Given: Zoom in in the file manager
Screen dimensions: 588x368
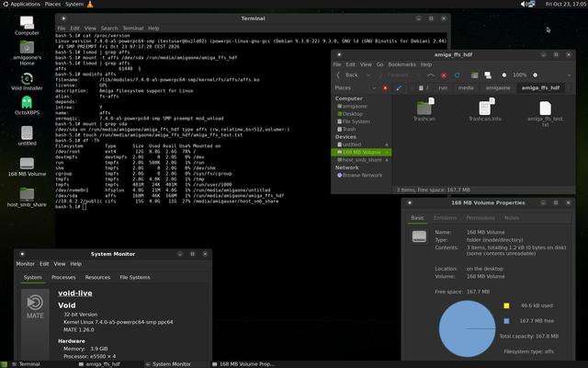Looking at the screenshot, I should (535, 75).
